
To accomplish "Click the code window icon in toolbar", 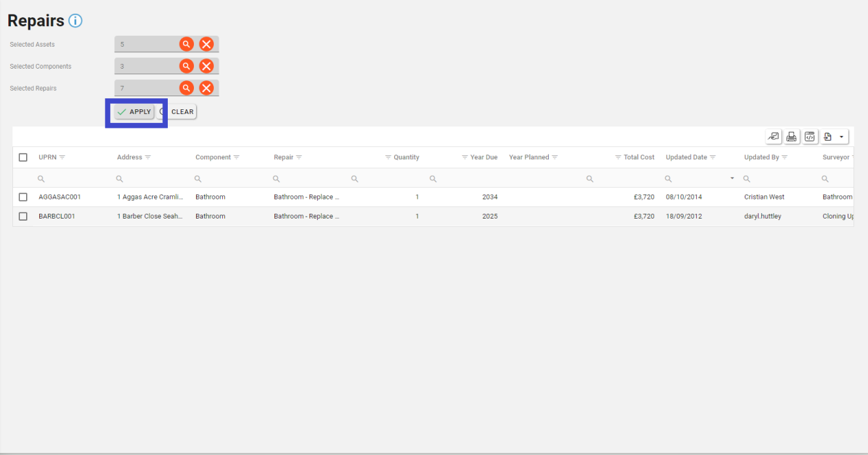I will click(810, 137).
